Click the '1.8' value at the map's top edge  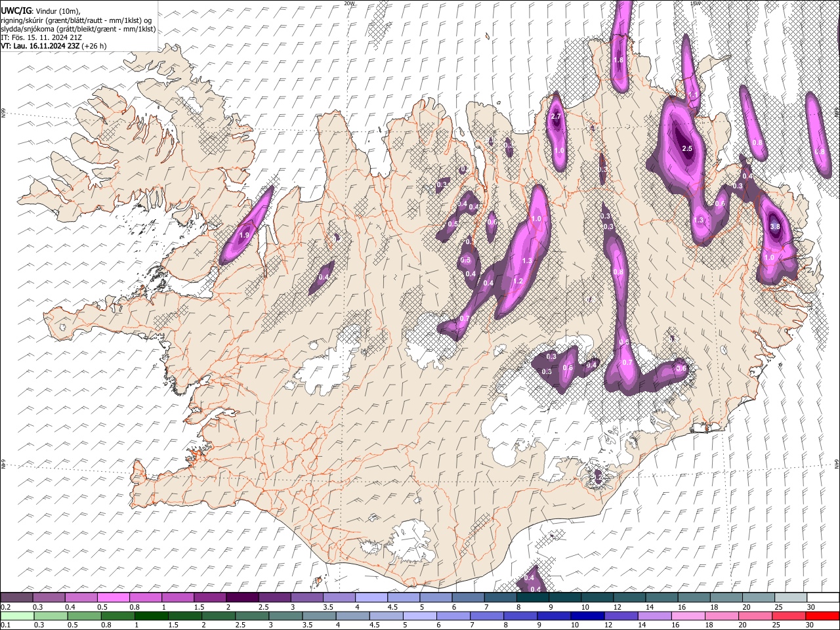click(618, 60)
